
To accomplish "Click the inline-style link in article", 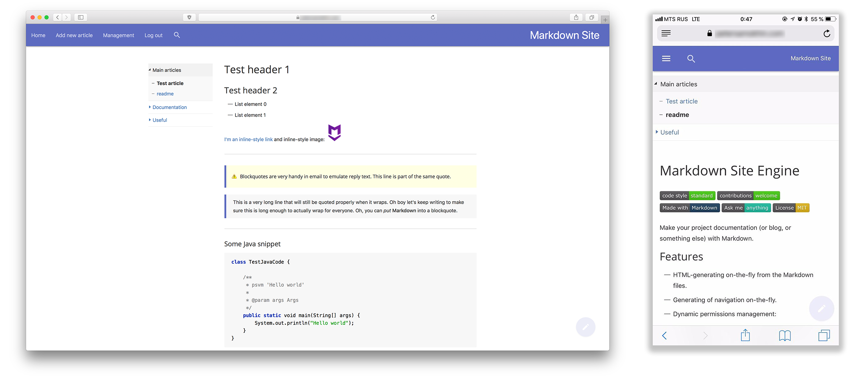I will tap(248, 140).
